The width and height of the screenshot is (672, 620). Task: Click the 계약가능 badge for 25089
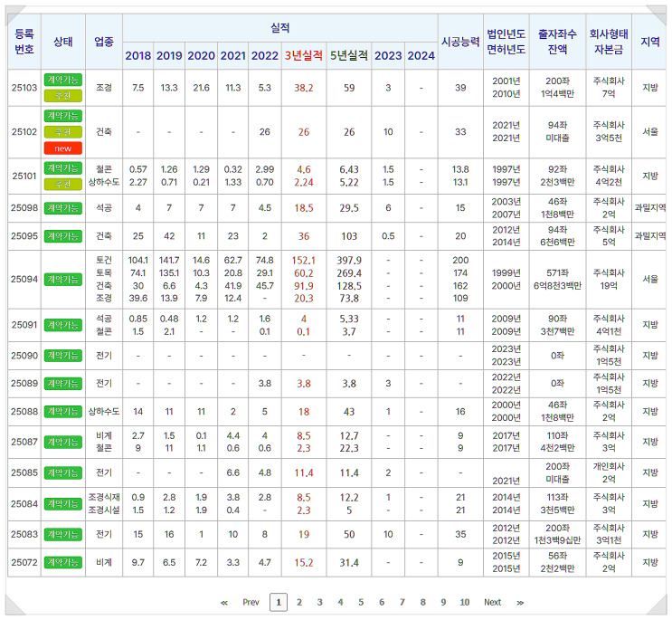[63, 384]
